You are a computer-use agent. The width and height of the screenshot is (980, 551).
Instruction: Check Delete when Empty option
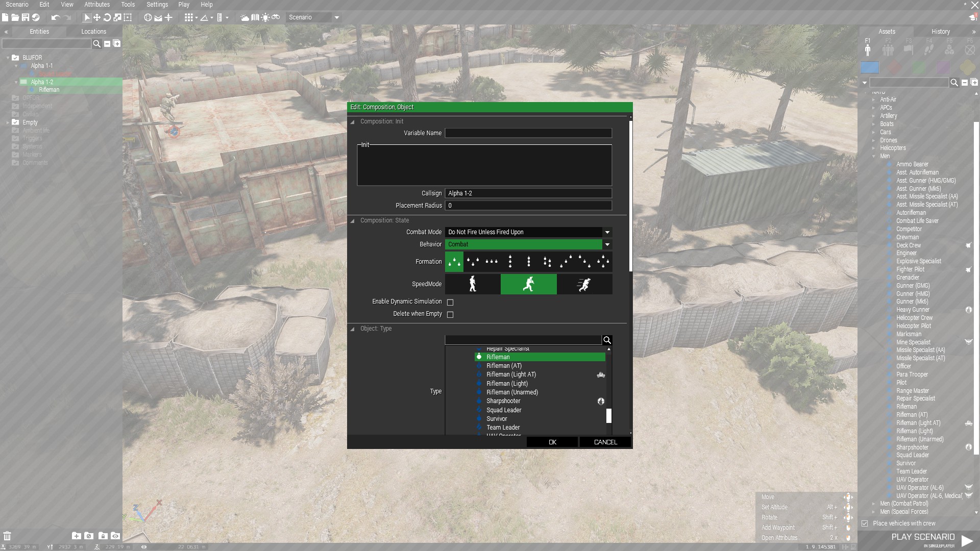(450, 315)
